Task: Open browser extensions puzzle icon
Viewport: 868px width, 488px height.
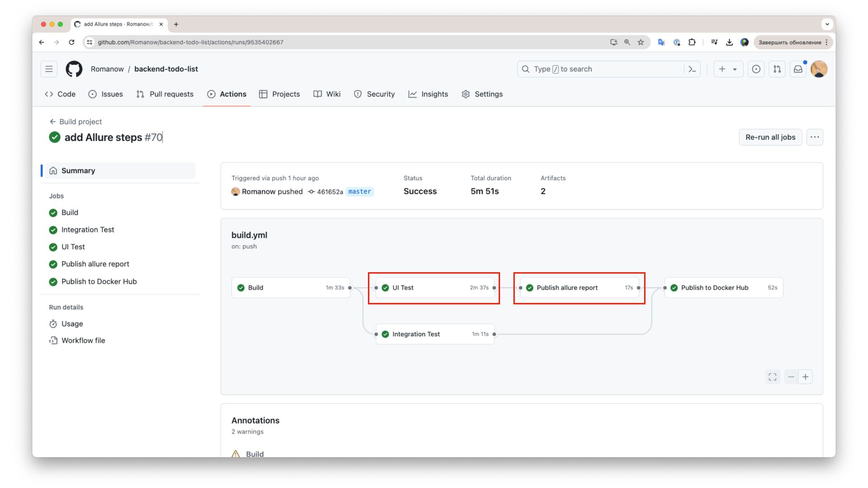Action: click(x=692, y=42)
